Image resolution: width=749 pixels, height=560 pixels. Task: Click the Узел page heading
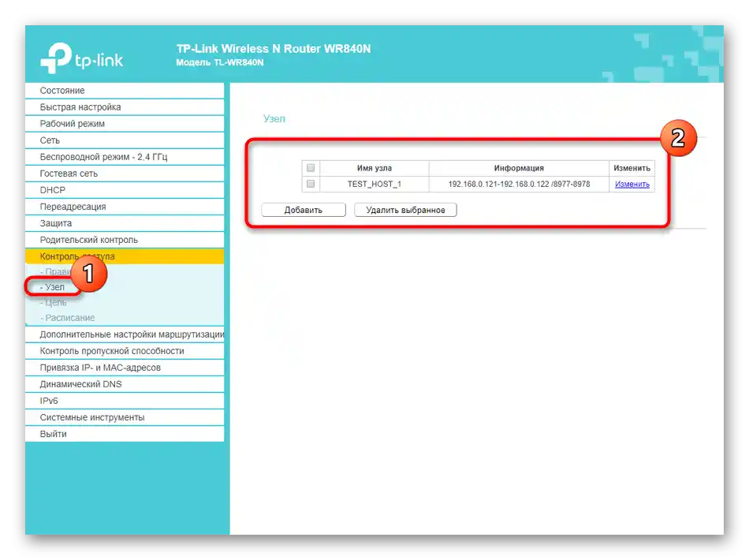tap(274, 118)
